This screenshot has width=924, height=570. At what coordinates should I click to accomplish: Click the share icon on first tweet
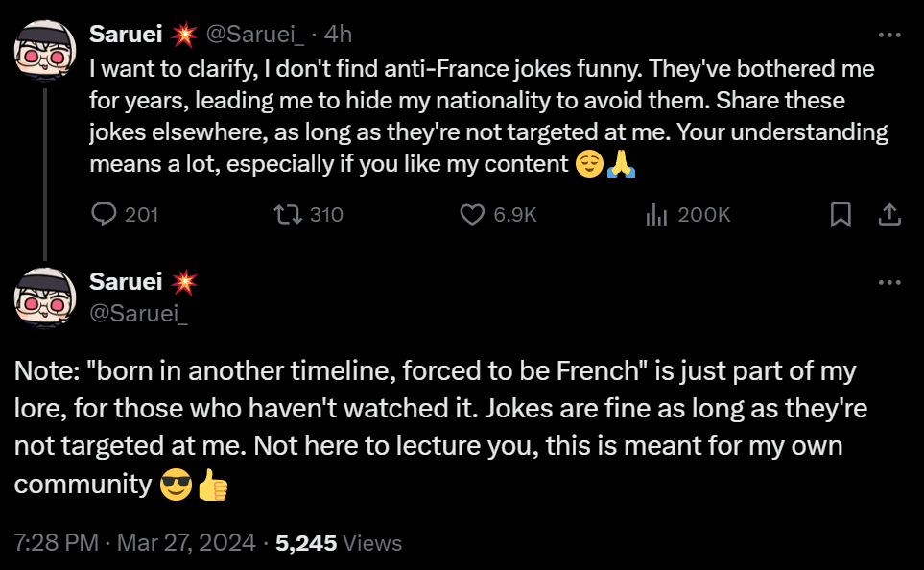[889, 215]
